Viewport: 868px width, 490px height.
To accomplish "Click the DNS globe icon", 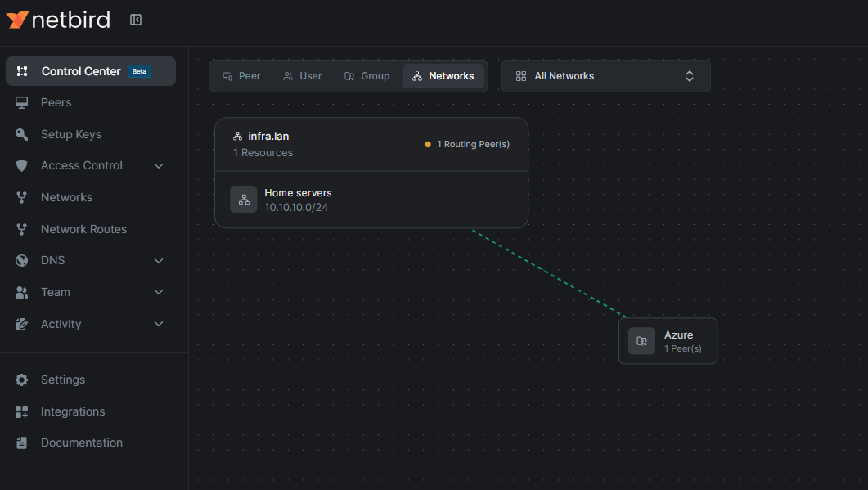I will [22, 260].
